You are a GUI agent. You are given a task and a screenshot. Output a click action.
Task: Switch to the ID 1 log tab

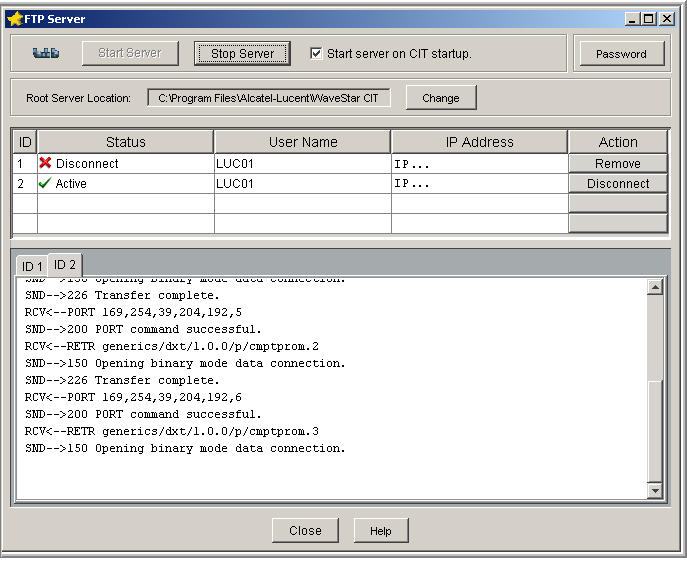pyautogui.click(x=32, y=266)
